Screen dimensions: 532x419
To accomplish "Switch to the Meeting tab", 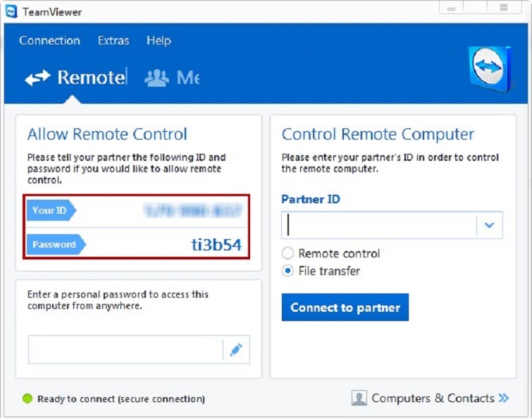I will (x=173, y=78).
